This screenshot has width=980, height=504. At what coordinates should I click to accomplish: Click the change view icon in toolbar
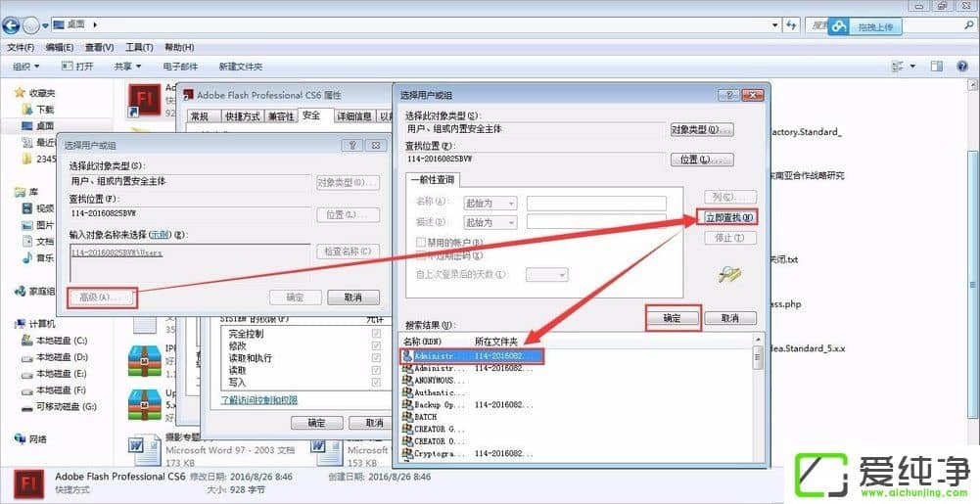[x=898, y=67]
